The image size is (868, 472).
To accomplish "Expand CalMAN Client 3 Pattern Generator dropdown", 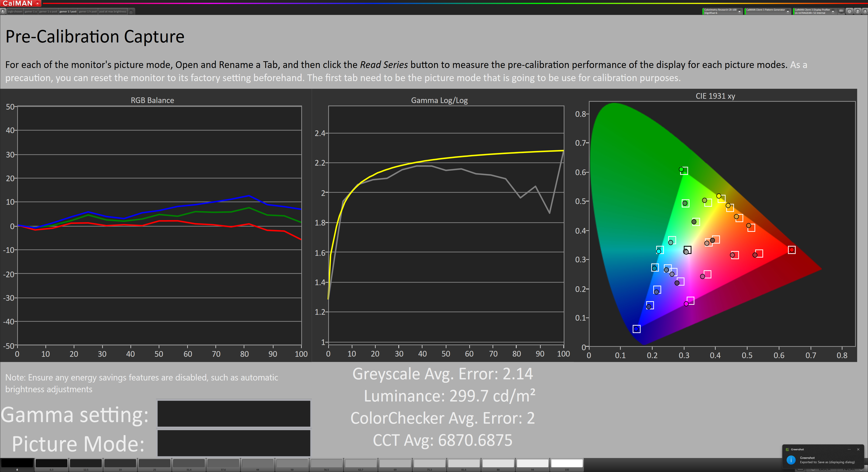I will [788, 11].
